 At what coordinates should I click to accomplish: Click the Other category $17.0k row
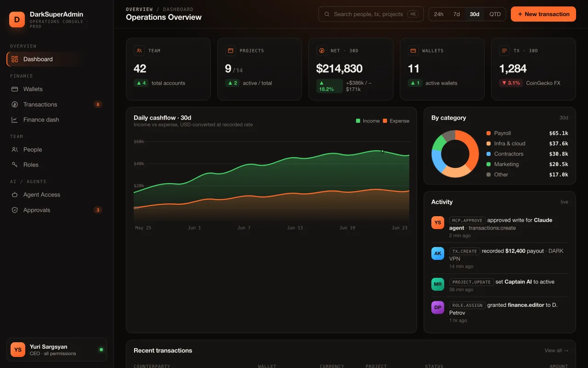coord(527,175)
